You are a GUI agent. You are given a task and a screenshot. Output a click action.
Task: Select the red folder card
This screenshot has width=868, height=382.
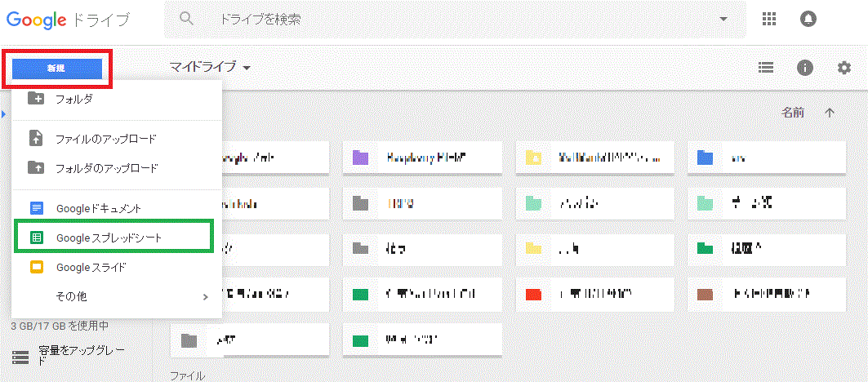point(594,294)
